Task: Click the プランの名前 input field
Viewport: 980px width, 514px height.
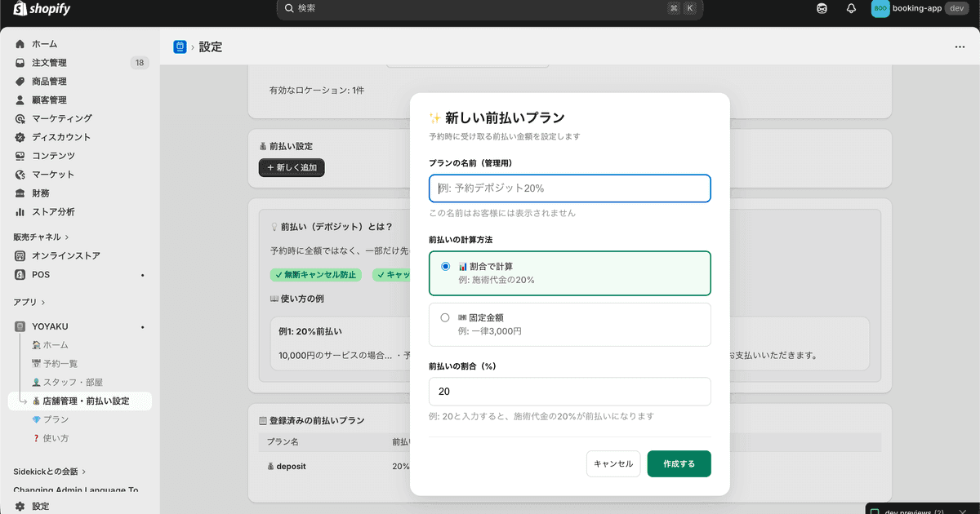Action: (569, 188)
